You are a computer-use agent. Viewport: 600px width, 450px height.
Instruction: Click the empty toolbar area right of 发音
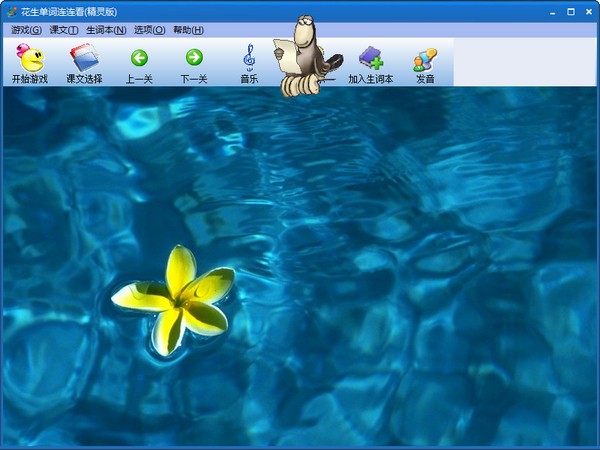520,62
